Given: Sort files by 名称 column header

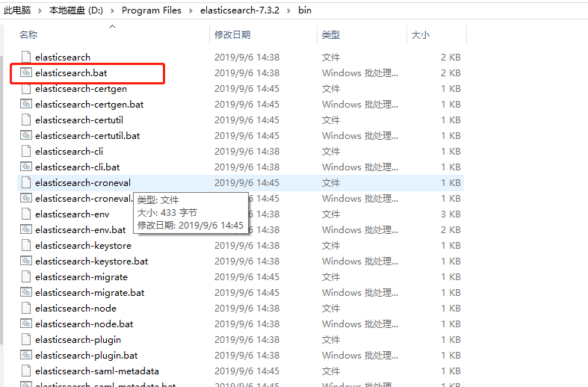Looking at the screenshot, I should coord(28,35).
